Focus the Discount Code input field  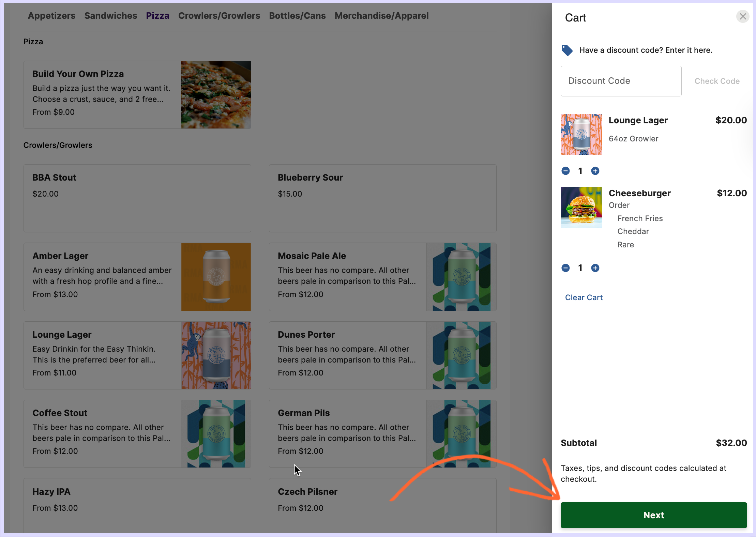point(621,81)
